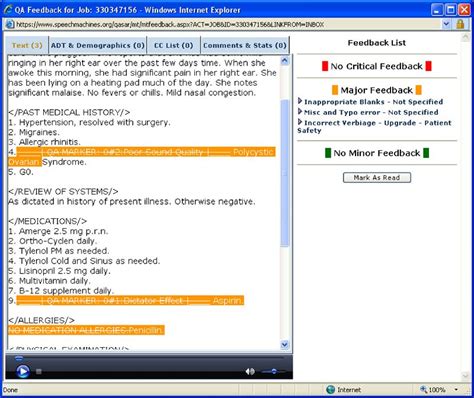Click the text pane scroll up arrow
The image size is (474, 398).
285,61
